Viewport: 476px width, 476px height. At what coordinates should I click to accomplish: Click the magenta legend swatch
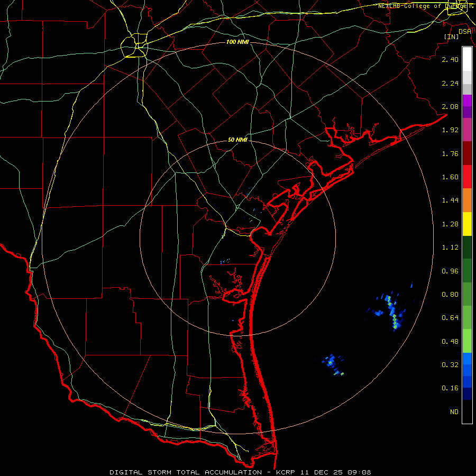(467, 130)
